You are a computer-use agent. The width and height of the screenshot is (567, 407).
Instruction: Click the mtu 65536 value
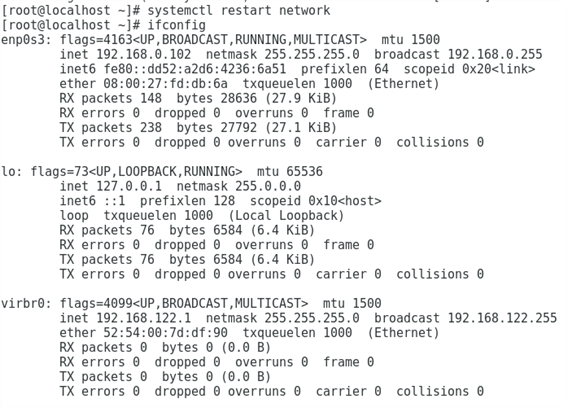[290, 171]
